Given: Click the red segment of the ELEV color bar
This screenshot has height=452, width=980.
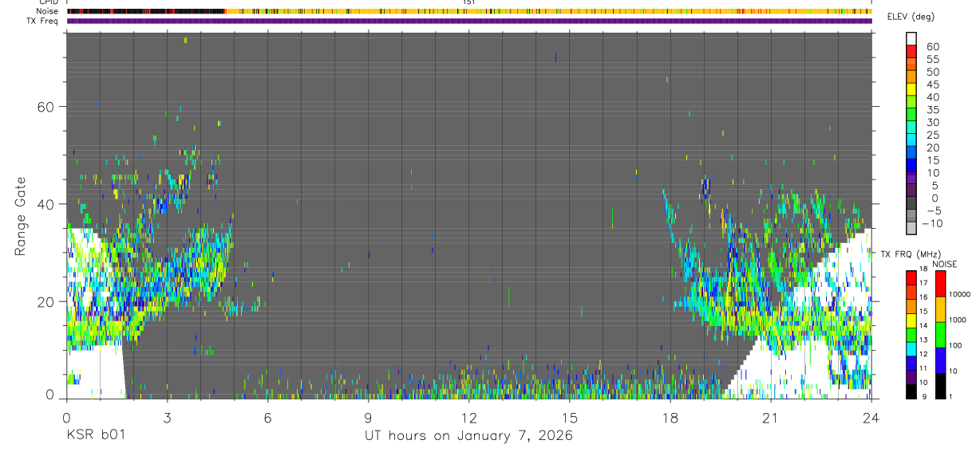Looking at the screenshot, I should (911, 53).
